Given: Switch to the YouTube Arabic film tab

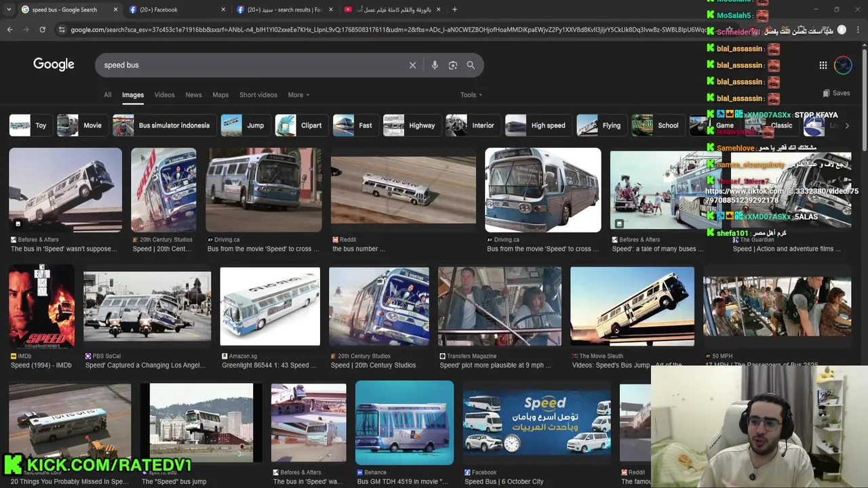Looking at the screenshot, I should click(x=392, y=9).
